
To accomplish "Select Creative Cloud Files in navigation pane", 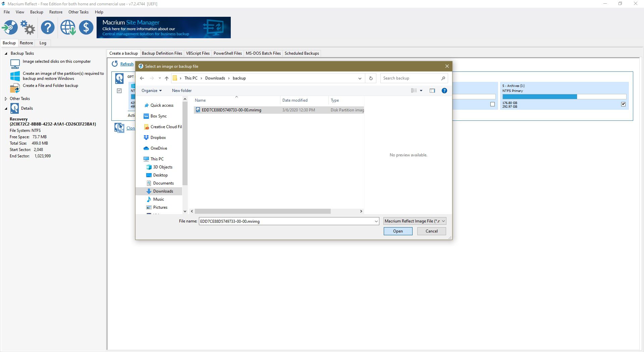I will click(163, 127).
